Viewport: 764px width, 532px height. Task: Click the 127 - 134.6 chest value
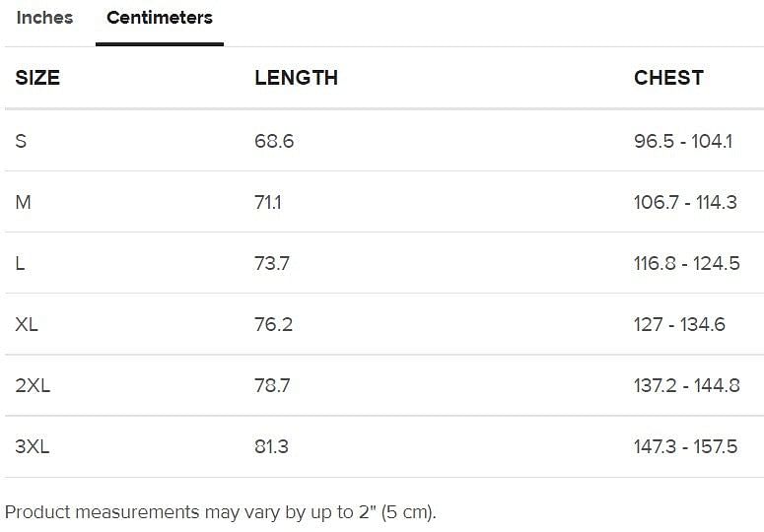[679, 324]
